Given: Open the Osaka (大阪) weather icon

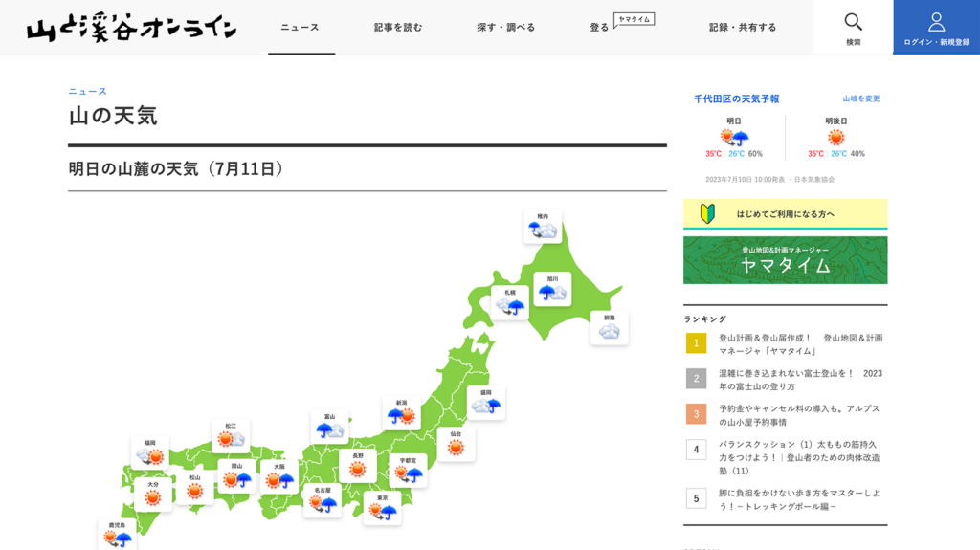Looking at the screenshot, I should pyautogui.click(x=278, y=478).
